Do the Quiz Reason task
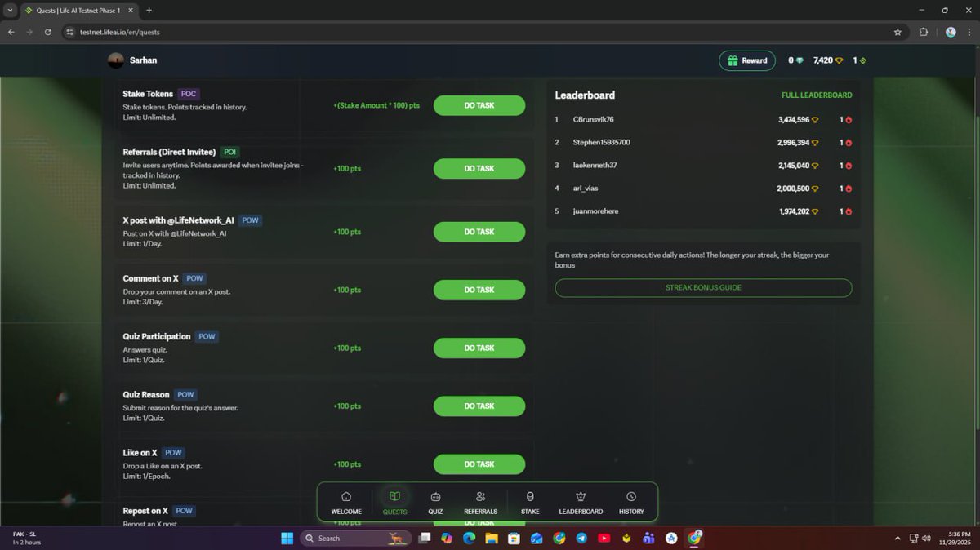Image resolution: width=980 pixels, height=550 pixels. coord(479,406)
